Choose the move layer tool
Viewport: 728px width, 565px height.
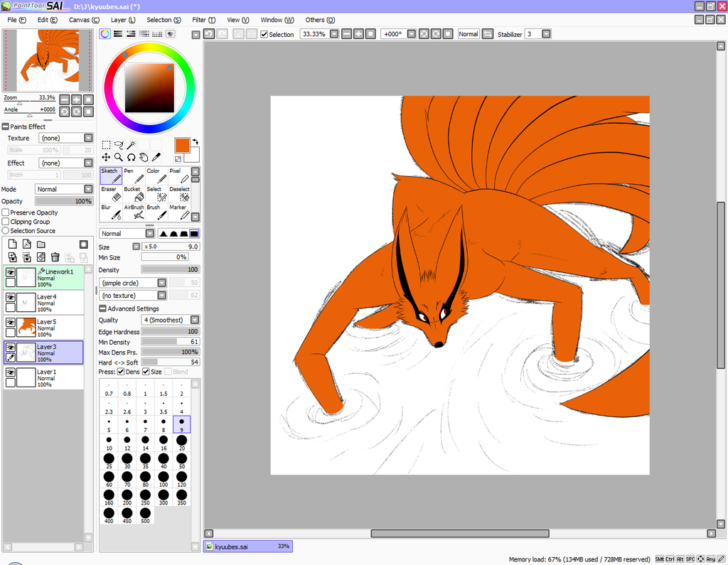[106, 157]
